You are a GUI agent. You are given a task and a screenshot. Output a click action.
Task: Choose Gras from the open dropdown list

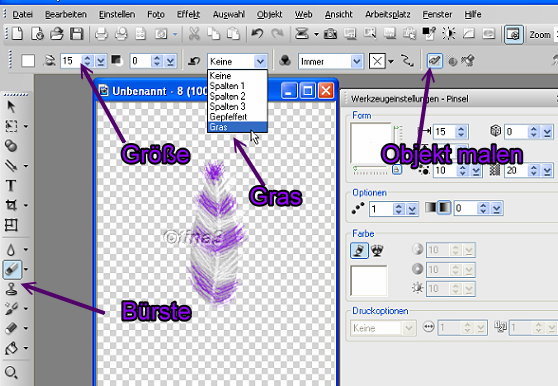237,127
